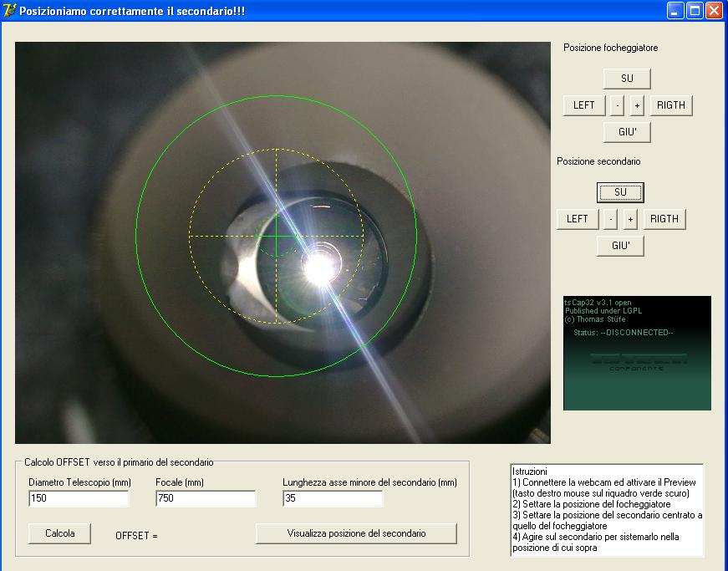The image size is (728, 571).
Task: Minimize the window
Action: pyautogui.click(x=675, y=11)
